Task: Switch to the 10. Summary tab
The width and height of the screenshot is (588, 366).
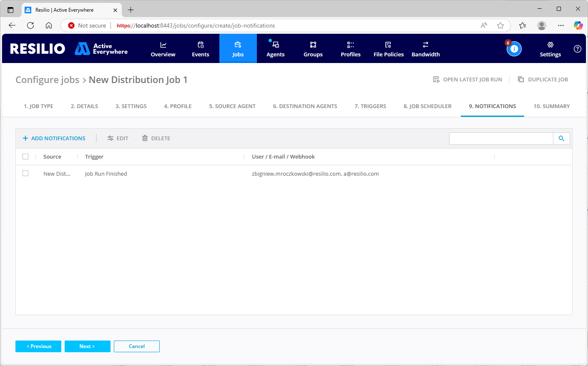Action: 551,106
